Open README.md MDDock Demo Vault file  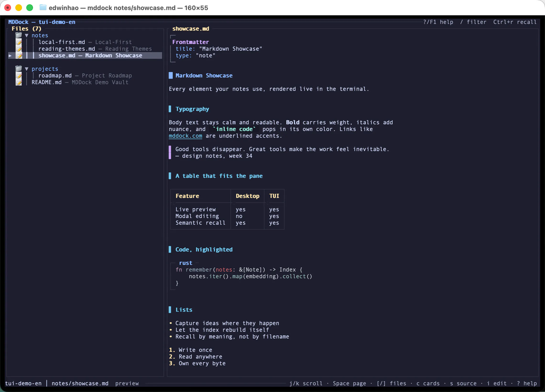click(x=80, y=82)
